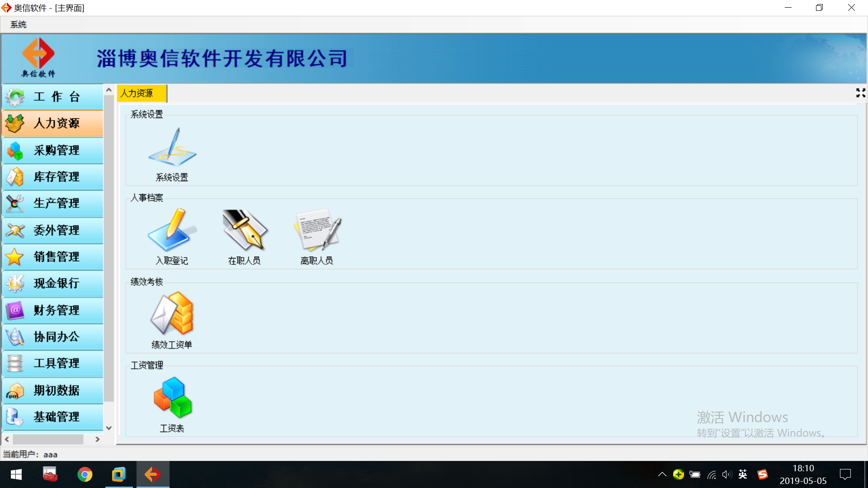Open 在职人员 (Current Employees)
The image size is (868, 488).
(x=245, y=235)
